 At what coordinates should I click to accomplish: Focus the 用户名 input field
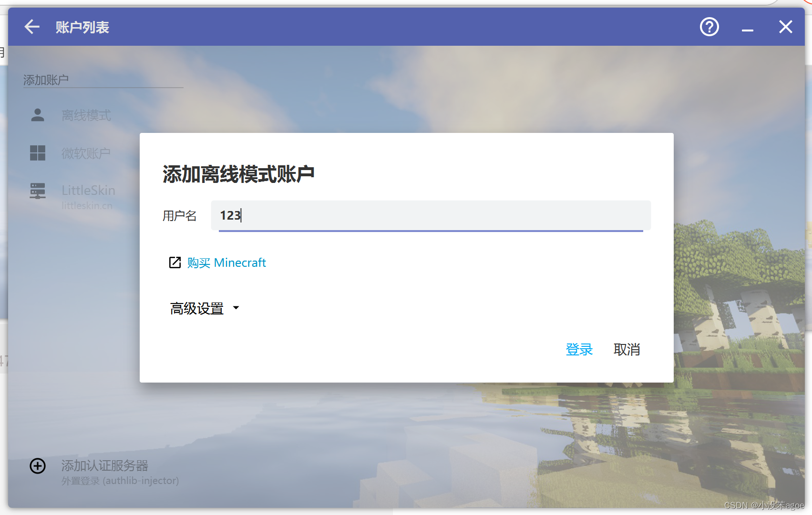pyautogui.click(x=431, y=216)
